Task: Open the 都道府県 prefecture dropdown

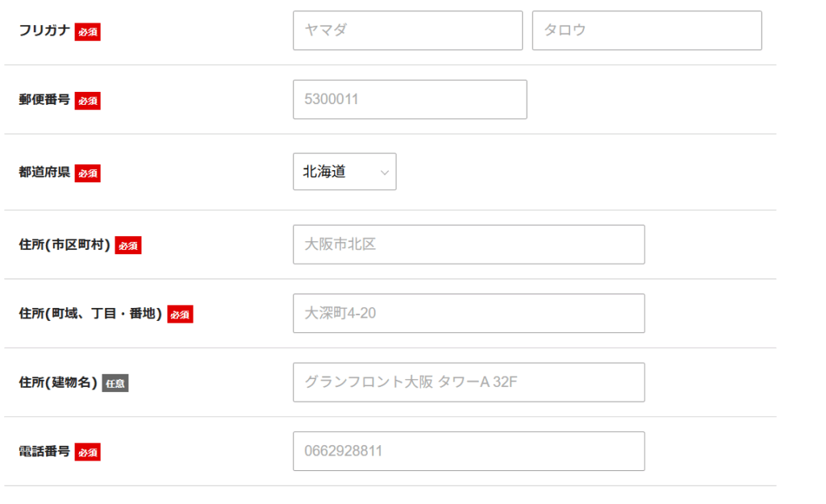Action: point(344,172)
